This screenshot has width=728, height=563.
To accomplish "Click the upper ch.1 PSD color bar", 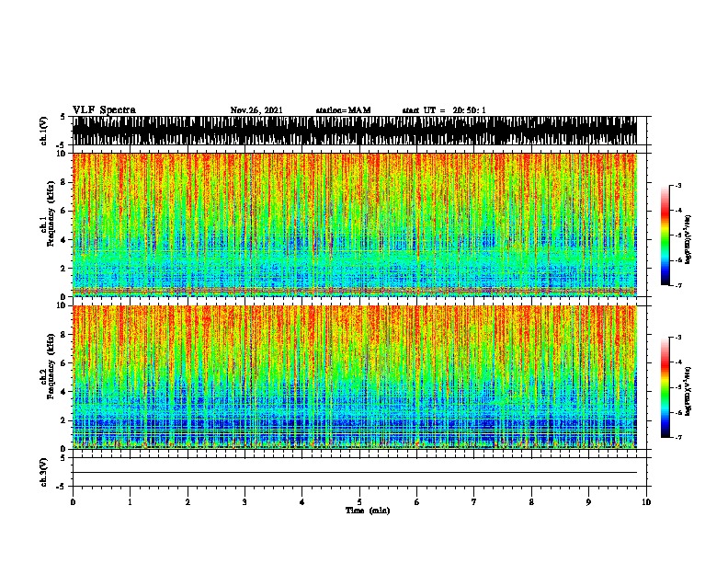I will [x=665, y=236].
